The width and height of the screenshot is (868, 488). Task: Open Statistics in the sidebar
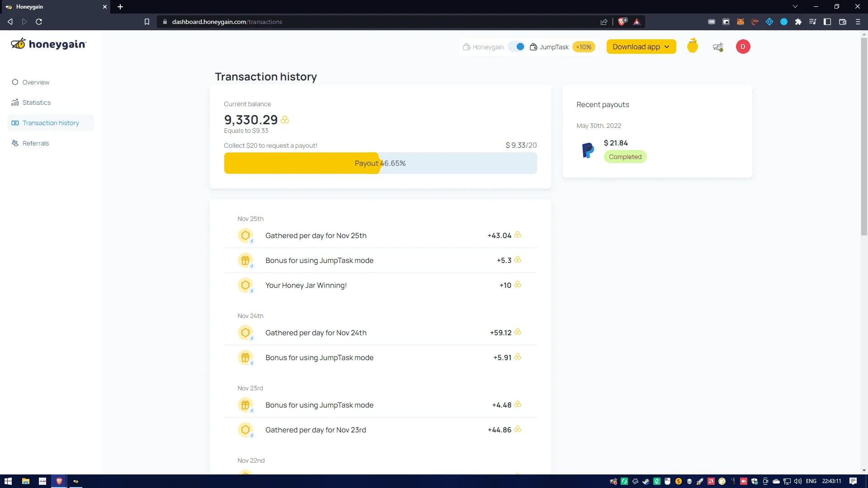[x=36, y=103]
